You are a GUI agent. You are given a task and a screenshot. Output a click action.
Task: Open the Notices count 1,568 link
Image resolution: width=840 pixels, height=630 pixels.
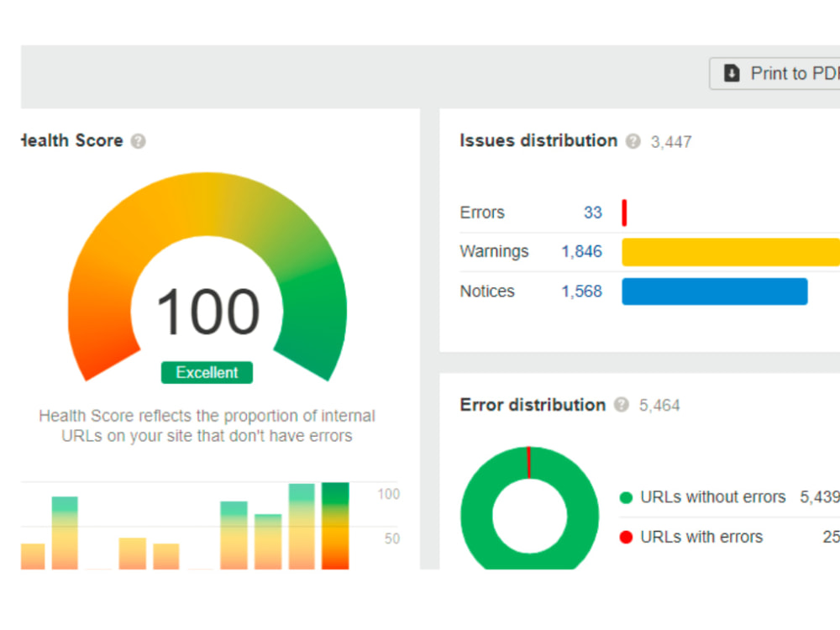click(x=582, y=291)
